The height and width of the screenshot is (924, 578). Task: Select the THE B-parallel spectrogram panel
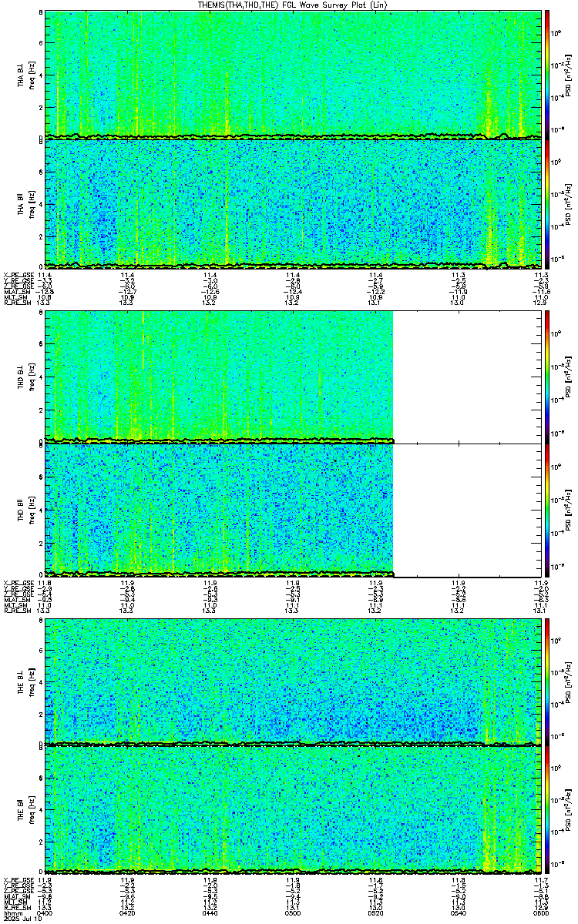click(x=294, y=809)
